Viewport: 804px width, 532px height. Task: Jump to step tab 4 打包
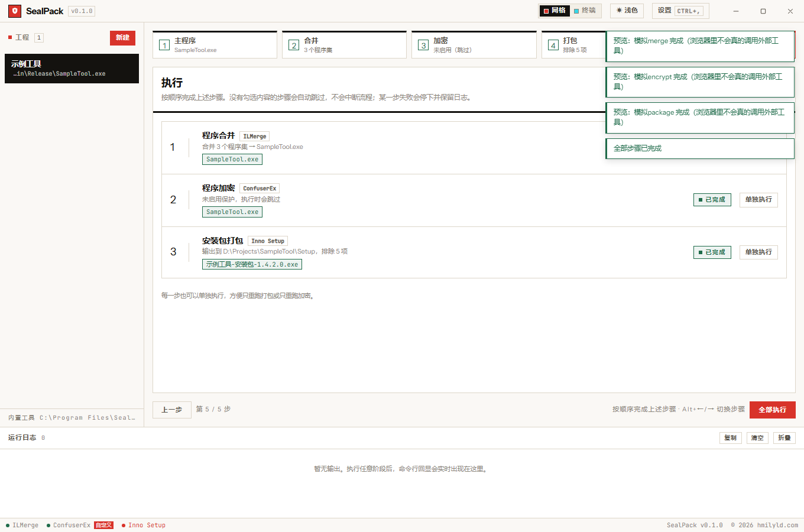pos(573,45)
